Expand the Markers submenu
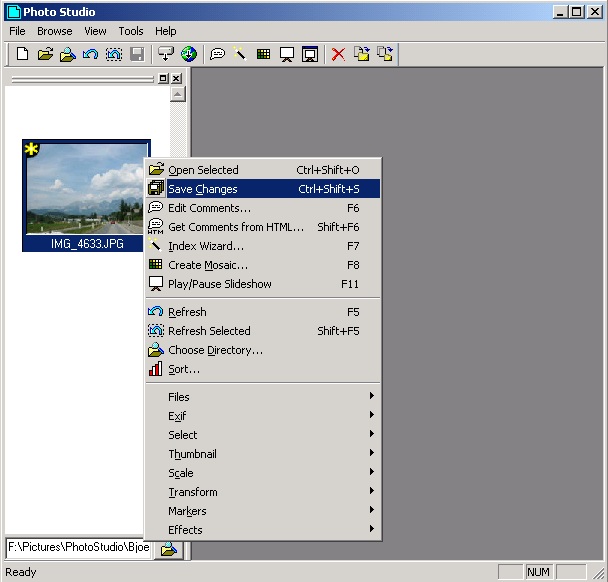This screenshot has height=582, width=608. (x=263, y=511)
